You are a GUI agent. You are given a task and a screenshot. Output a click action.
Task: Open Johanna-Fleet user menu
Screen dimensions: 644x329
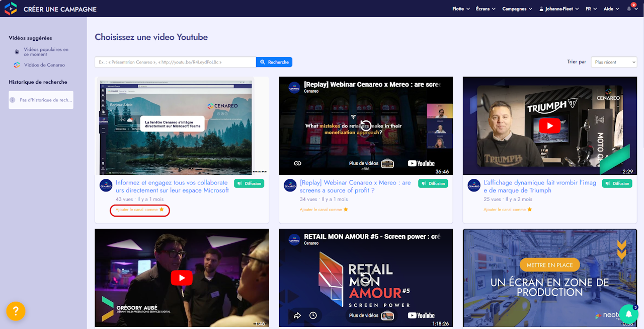coord(559,9)
